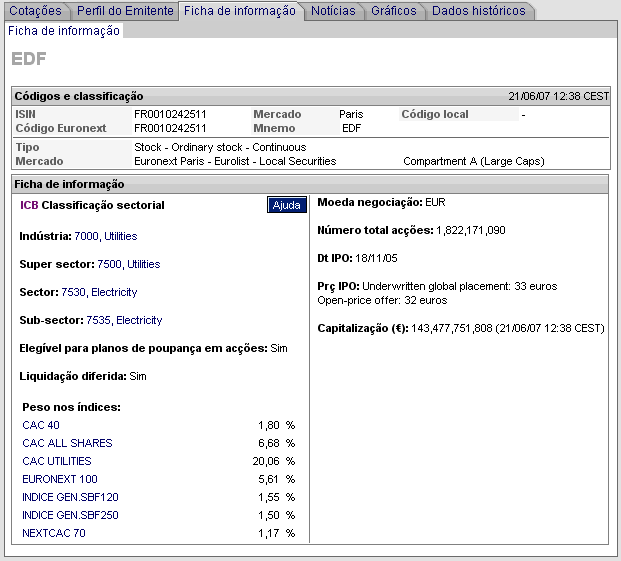Open the CAC 40 index link
This screenshot has height=561, width=621.
[x=41, y=425]
